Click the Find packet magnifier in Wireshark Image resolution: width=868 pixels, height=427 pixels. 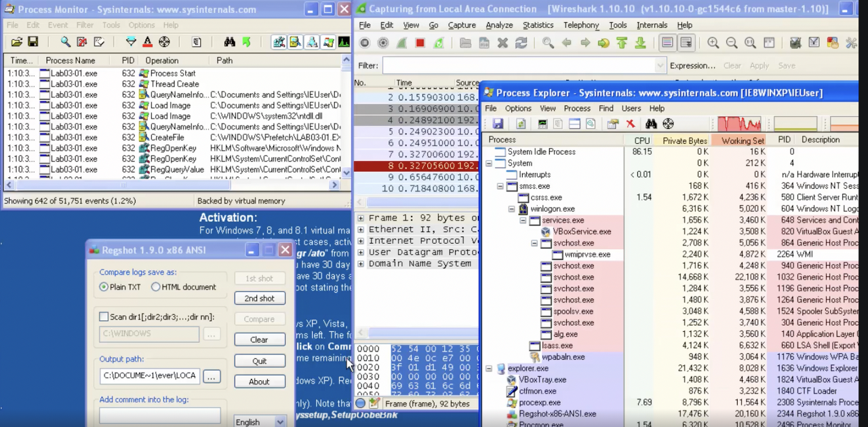point(548,43)
